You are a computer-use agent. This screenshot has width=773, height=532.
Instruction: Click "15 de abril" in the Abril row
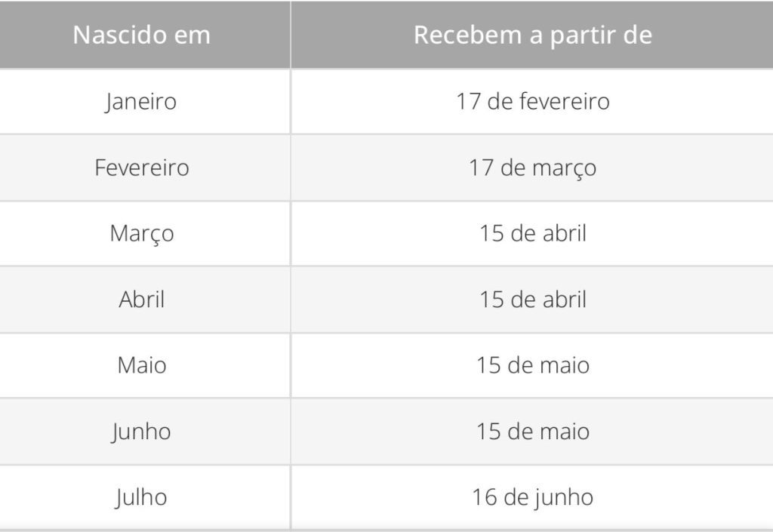tap(532, 300)
